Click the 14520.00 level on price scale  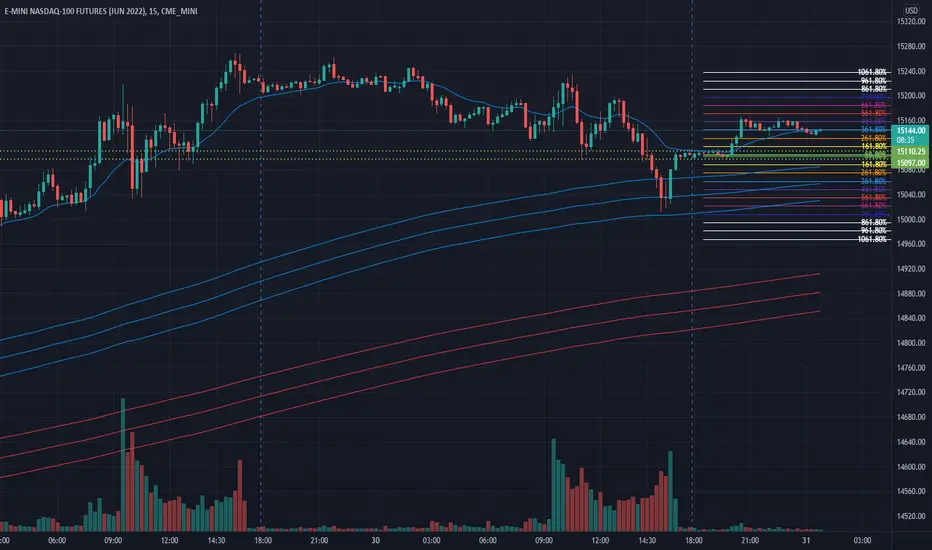[911, 516]
